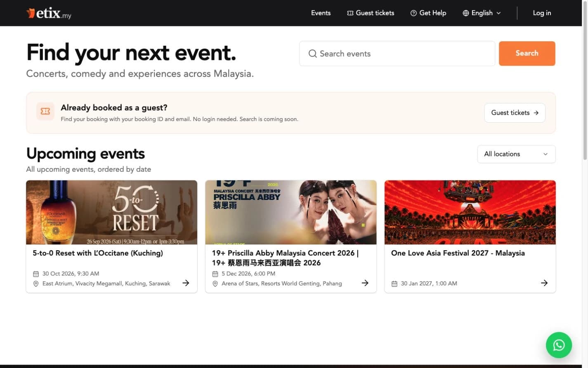Open the All locations filter dropdown
The width and height of the screenshot is (588, 368).
tap(516, 154)
